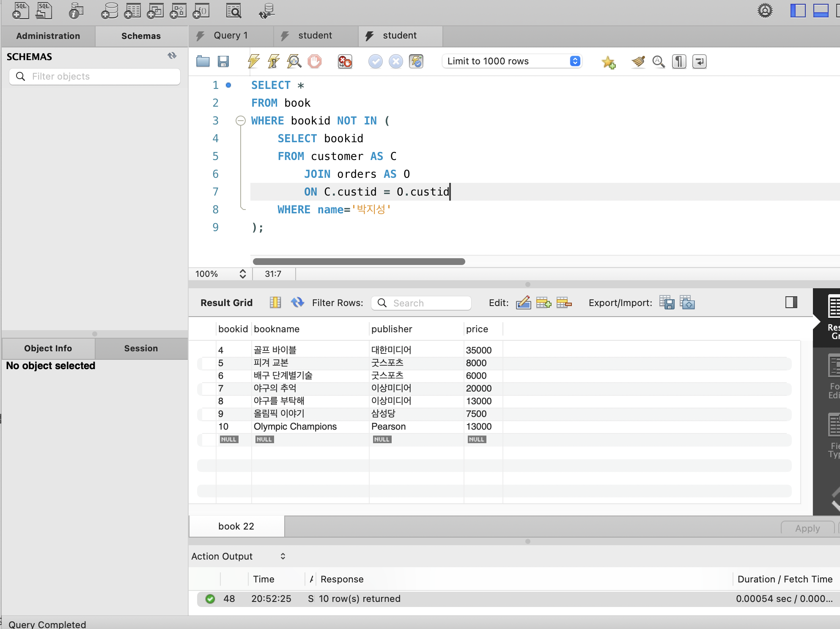The image size is (840, 629).
Task: Export recordset to external file icon
Action: point(667,303)
